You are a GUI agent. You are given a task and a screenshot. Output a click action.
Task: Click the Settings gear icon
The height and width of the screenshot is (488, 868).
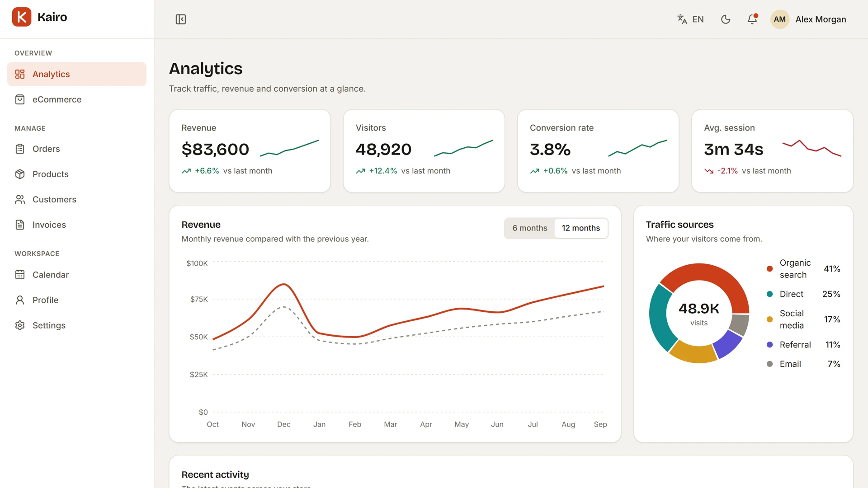[x=20, y=325]
